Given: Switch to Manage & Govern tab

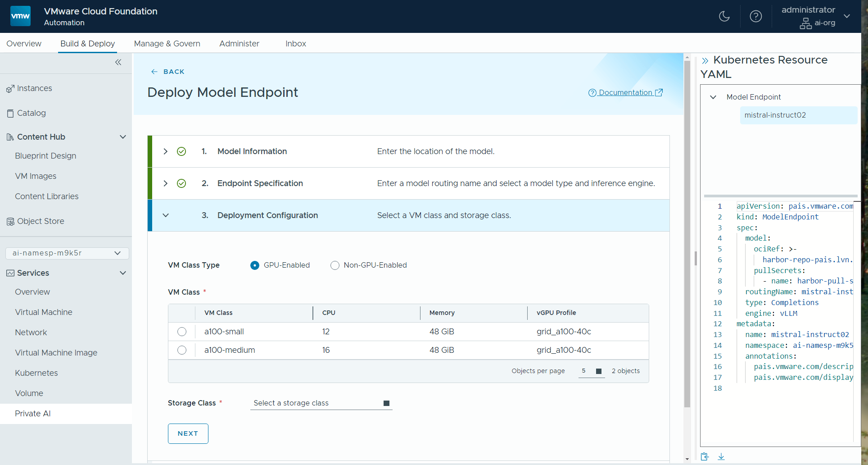Looking at the screenshot, I should pos(167,44).
